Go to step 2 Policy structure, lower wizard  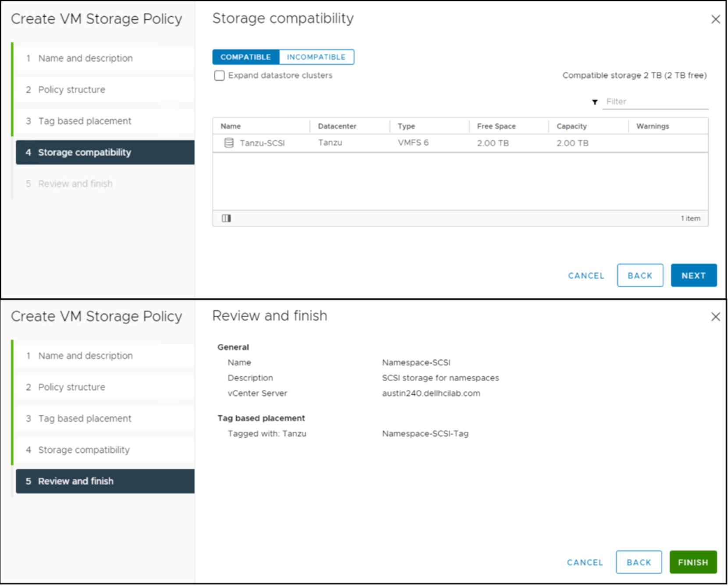pyautogui.click(x=105, y=387)
